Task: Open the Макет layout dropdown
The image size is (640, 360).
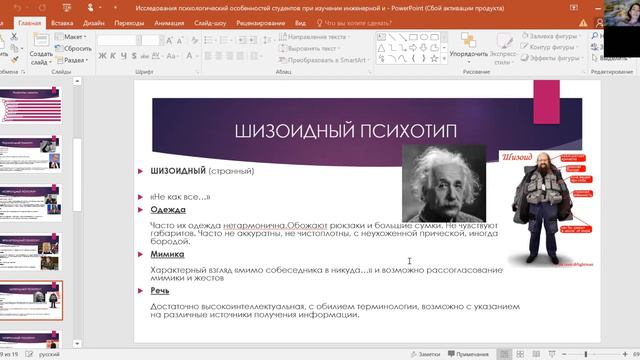Action: pos(71,37)
